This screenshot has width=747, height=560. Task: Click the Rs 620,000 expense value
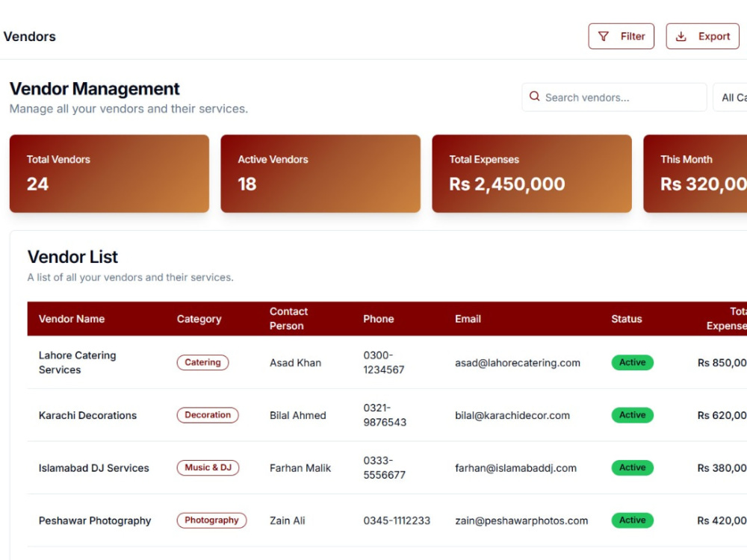tap(722, 415)
